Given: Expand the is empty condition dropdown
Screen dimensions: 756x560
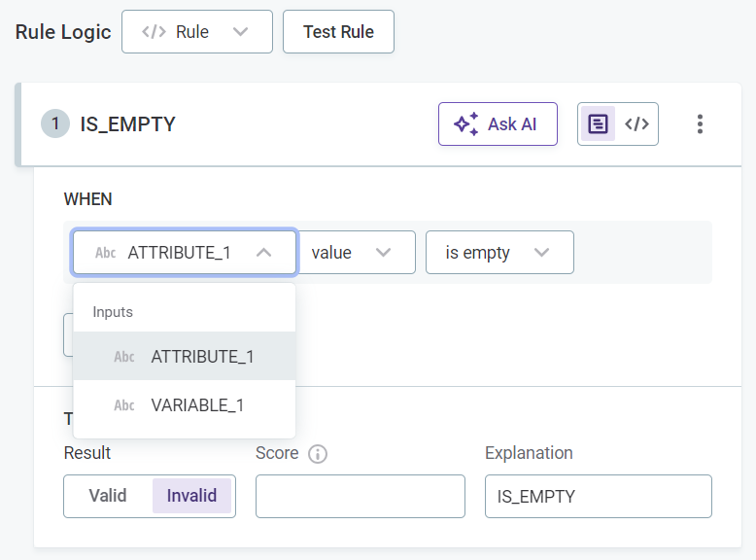Looking at the screenshot, I should (499, 253).
